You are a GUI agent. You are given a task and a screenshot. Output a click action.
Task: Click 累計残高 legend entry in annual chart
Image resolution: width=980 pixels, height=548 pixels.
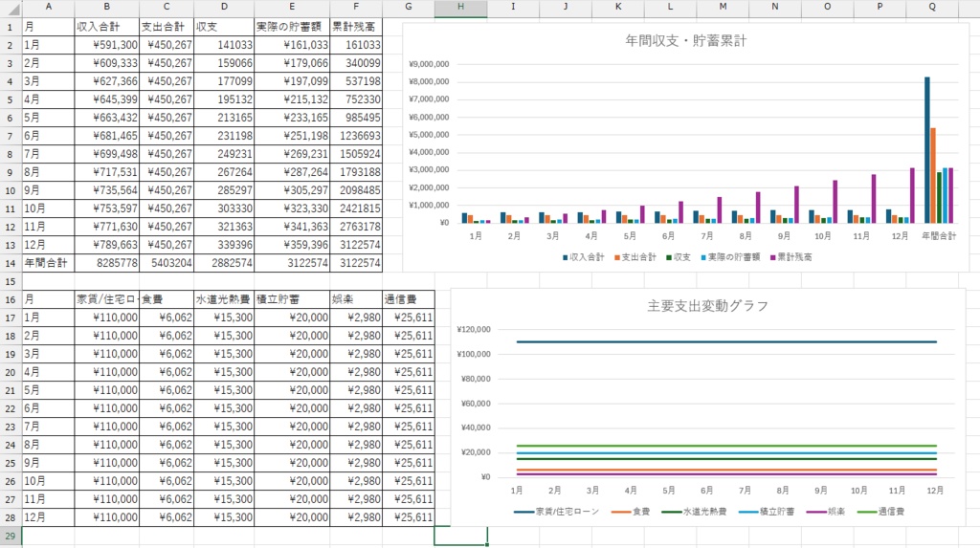[791, 257]
